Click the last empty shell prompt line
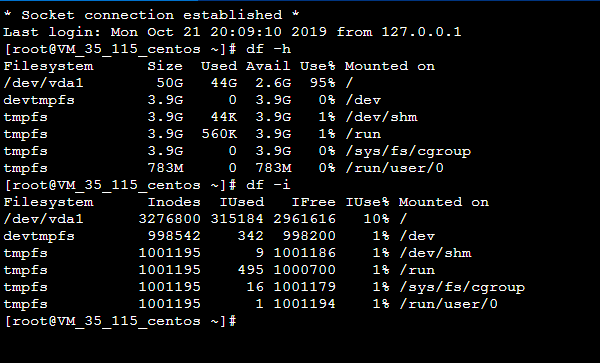Viewport: 600px width, 363px height. click(x=121, y=321)
